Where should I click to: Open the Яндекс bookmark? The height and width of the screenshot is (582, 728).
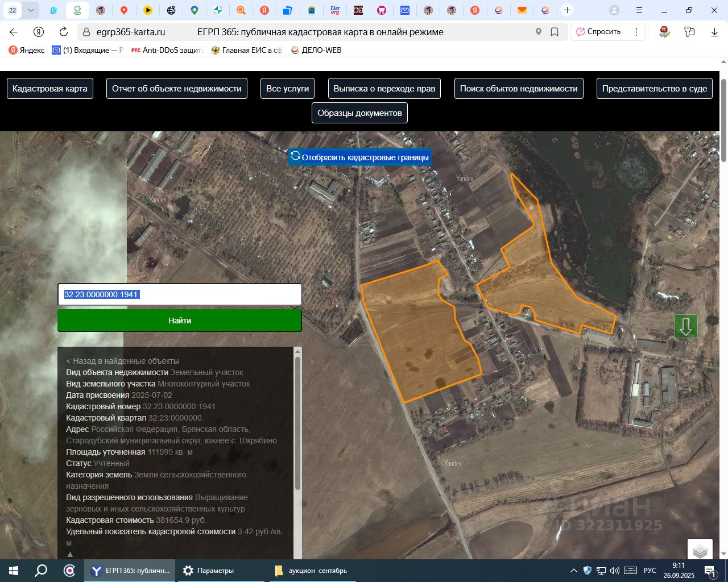tap(26, 50)
